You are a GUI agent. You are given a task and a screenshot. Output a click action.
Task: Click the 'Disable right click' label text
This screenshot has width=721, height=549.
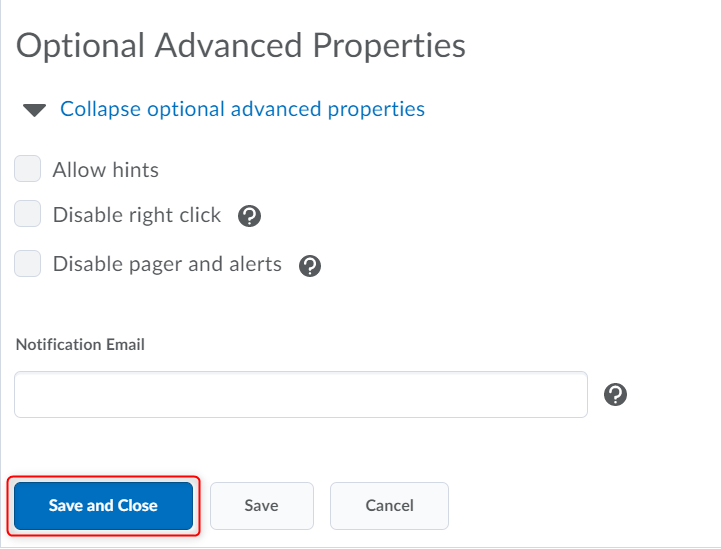(x=136, y=215)
